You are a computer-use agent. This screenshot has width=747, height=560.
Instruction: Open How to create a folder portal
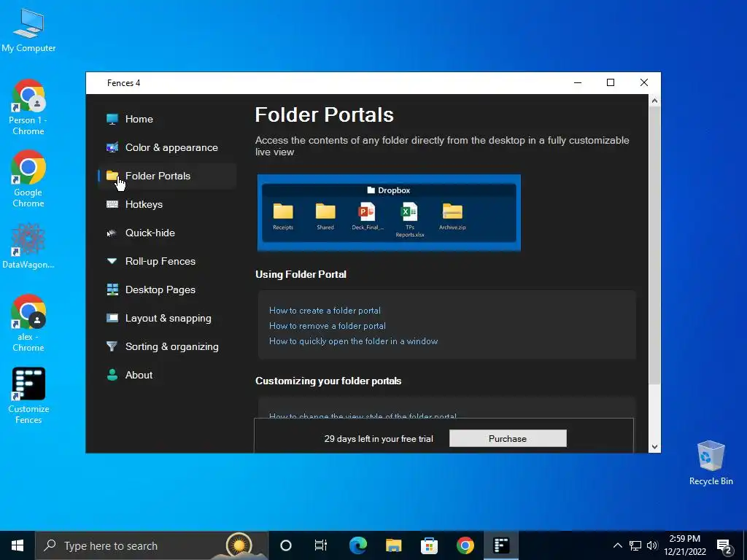(325, 311)
